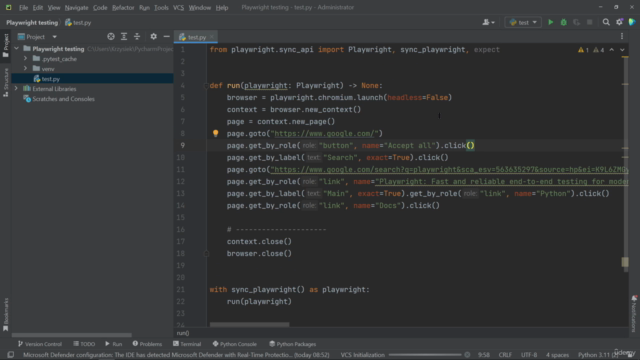Toggle the Project side tool window
This screenshot has height=360, width=640.
pos(6,45)
